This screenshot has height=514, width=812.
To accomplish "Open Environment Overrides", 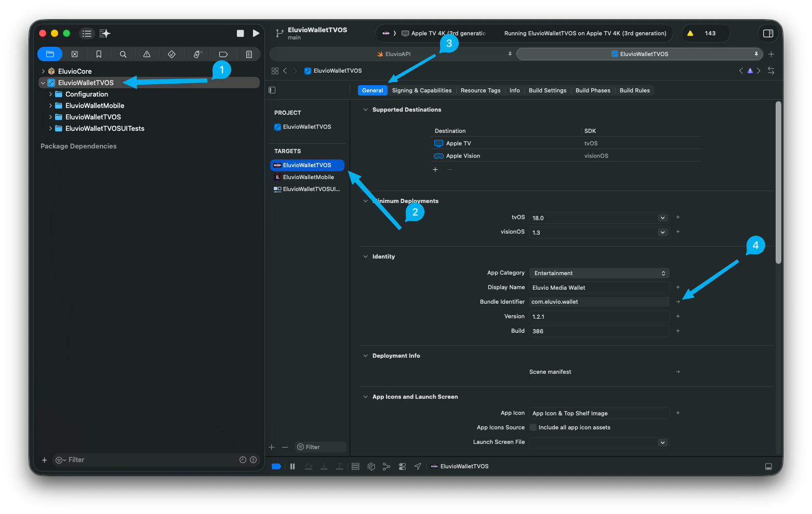I will click(x=402, y=466).
